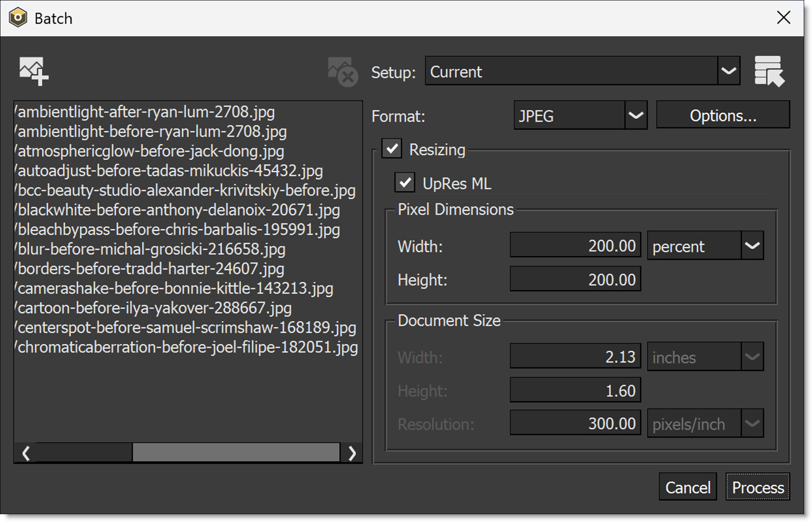Viewport: 812px width, 522px height.
Task: Expand the Setup dropdown showing Current
Action: pyautogui.click(x=728, y=71)
